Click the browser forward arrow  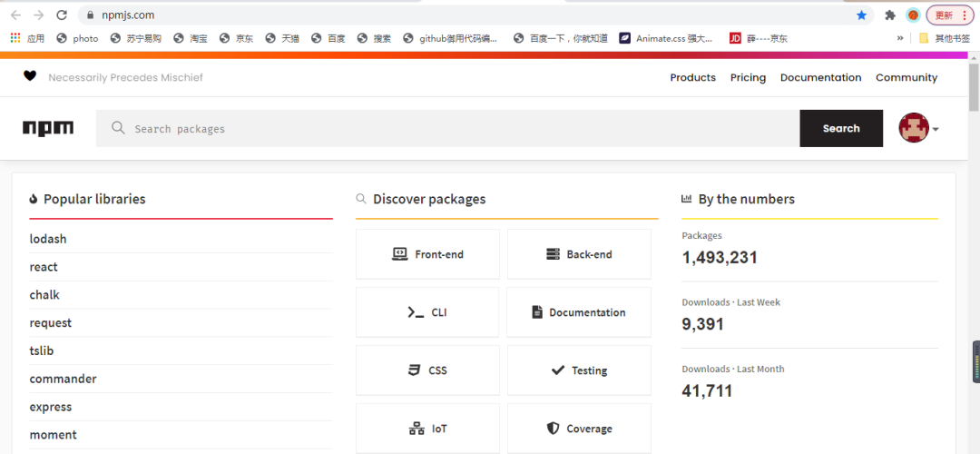pos(39,15)
